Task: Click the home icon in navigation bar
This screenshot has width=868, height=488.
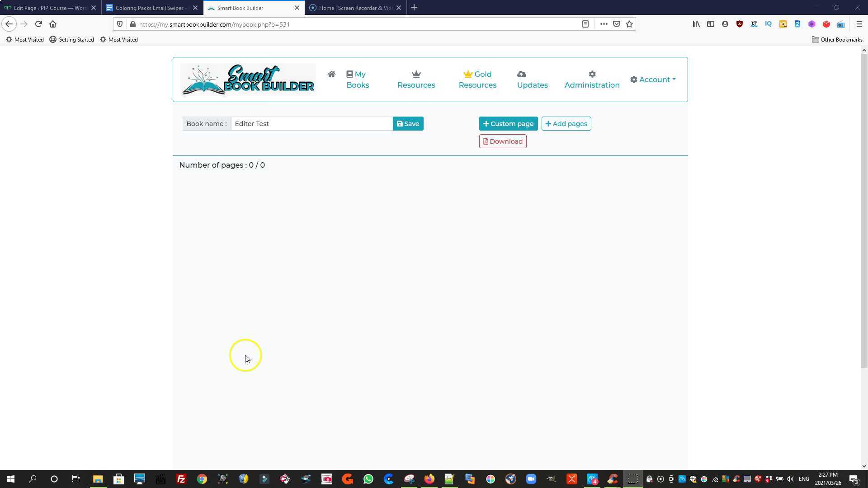Action: (331, 75)
